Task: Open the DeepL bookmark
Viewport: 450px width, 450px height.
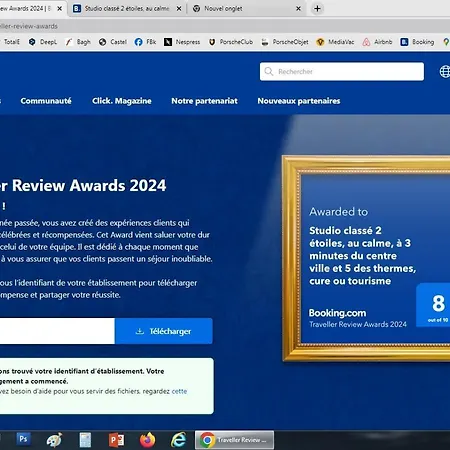Action: 43,42
